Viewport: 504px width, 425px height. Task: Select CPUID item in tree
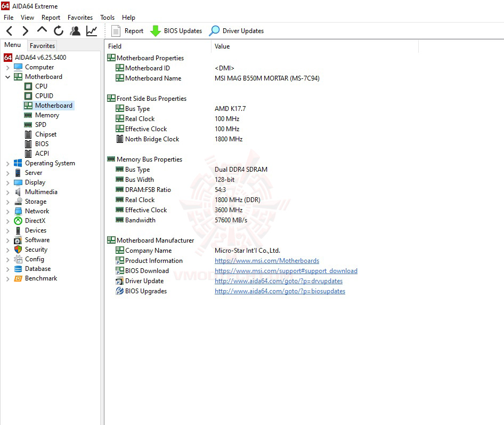coord(44,96)
